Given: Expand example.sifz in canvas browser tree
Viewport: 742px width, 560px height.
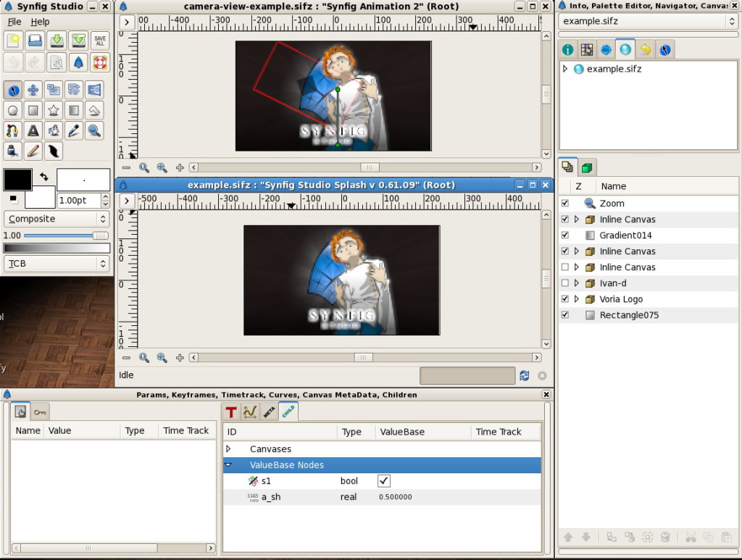Looking at the screenshot, I should click(565, 69).
